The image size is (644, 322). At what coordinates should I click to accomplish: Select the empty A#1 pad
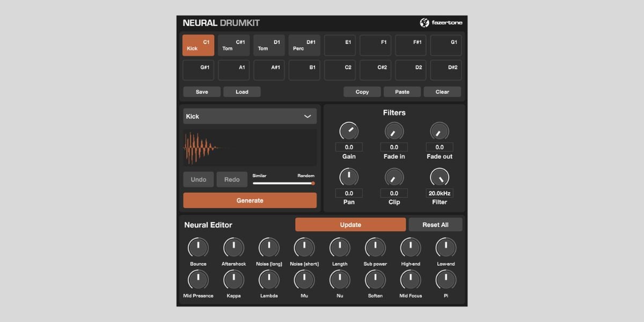(x=269, y=70)
